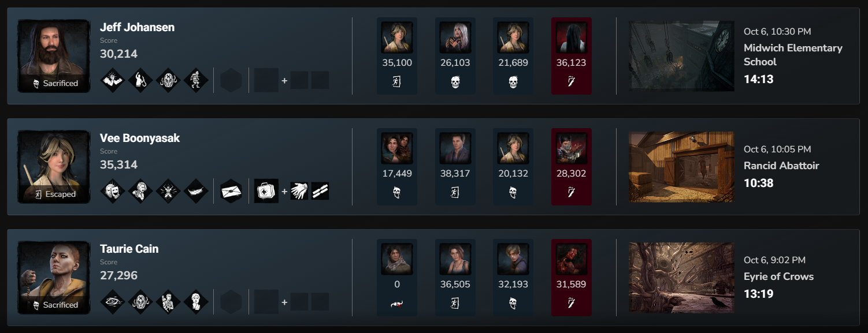This screenshot has height=333, width=868.
Task: Open the Eyrie of Crows map thumbnail
Action: coord(681,278)
